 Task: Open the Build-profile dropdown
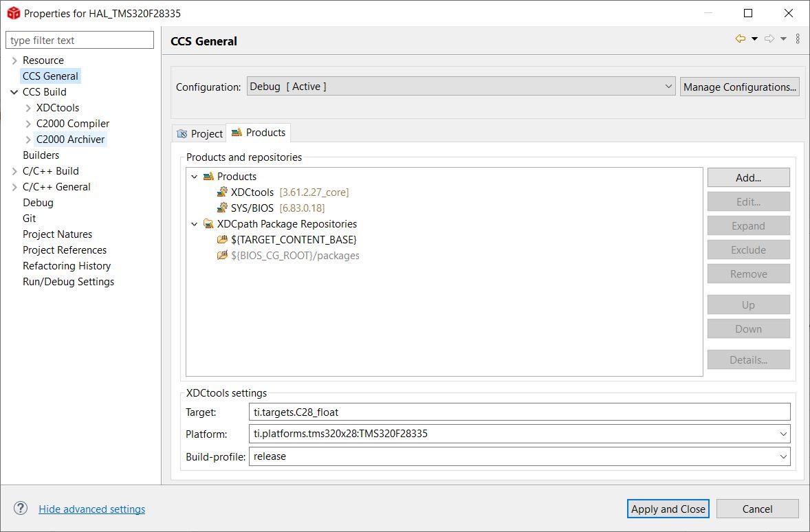(783, 456)
